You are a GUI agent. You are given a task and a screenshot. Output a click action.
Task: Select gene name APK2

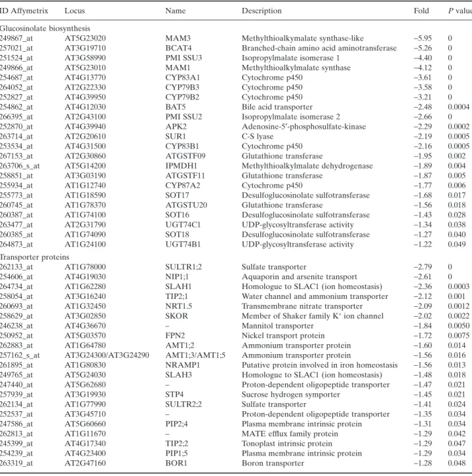tap(176, 127)
